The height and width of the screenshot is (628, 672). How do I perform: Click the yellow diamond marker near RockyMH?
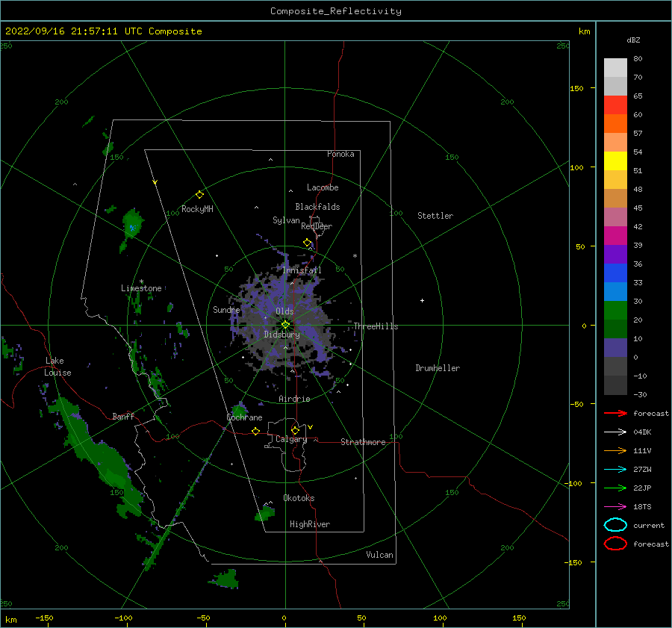tap(199, 195)
